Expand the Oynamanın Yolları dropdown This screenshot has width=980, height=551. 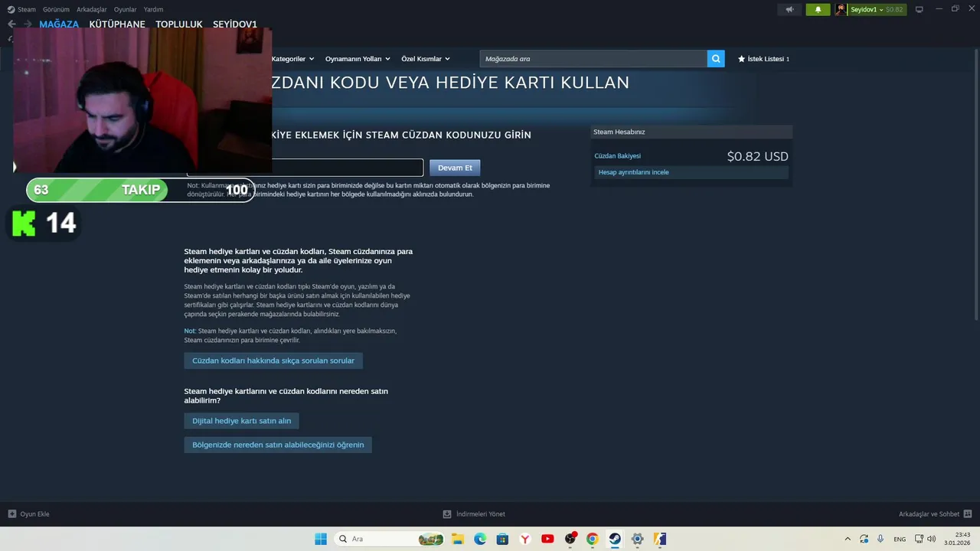click(x=358, y=59)
